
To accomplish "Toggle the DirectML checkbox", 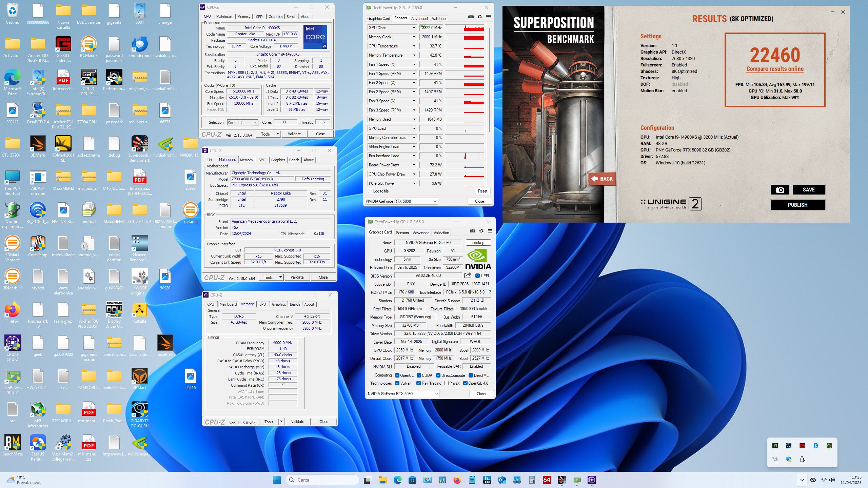I will (x=471, y=375).
